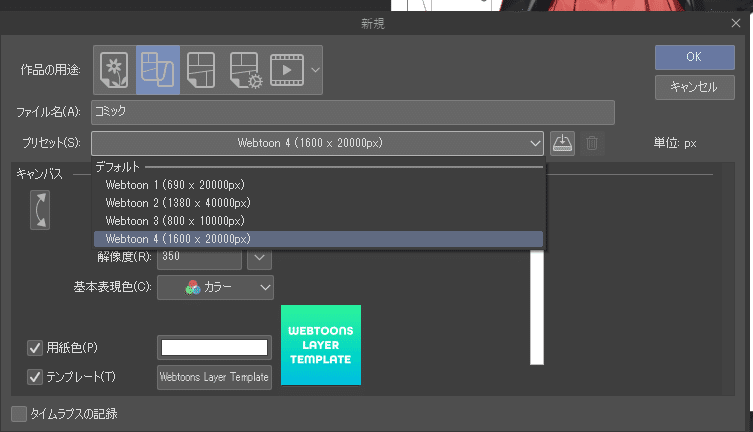The width and height of the screenshot is (753, 432).
Task: Click the white canvas preview strip
Action: tap(537, 307)
